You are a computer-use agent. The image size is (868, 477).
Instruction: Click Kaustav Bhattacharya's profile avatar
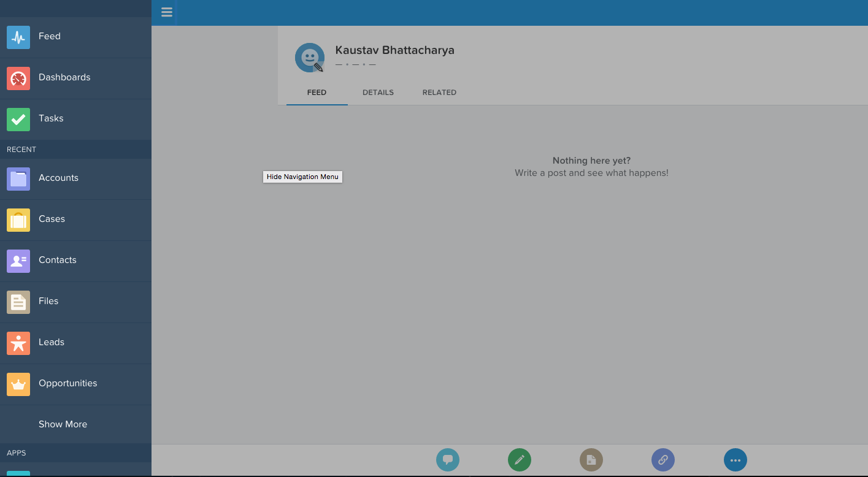[310, 57]
